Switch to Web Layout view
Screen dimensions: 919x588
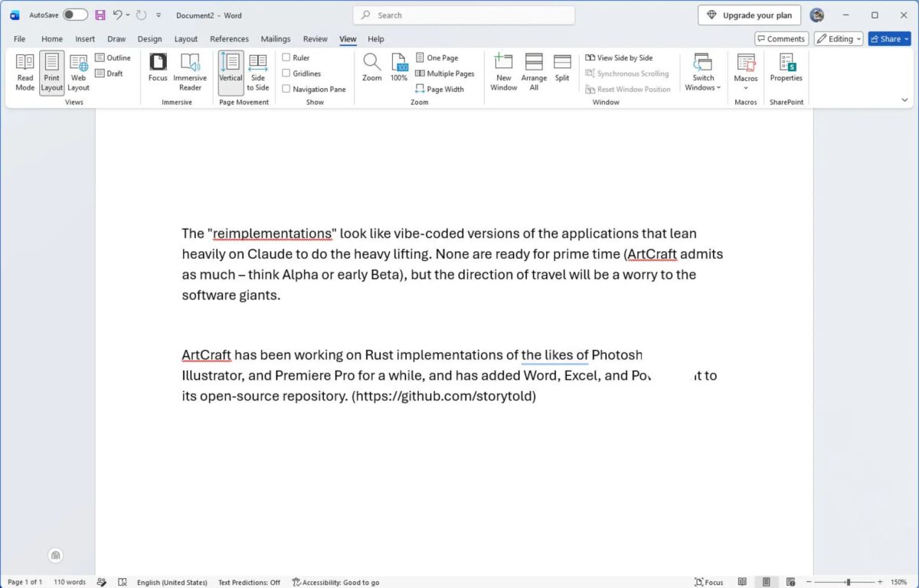coord(78,73)
